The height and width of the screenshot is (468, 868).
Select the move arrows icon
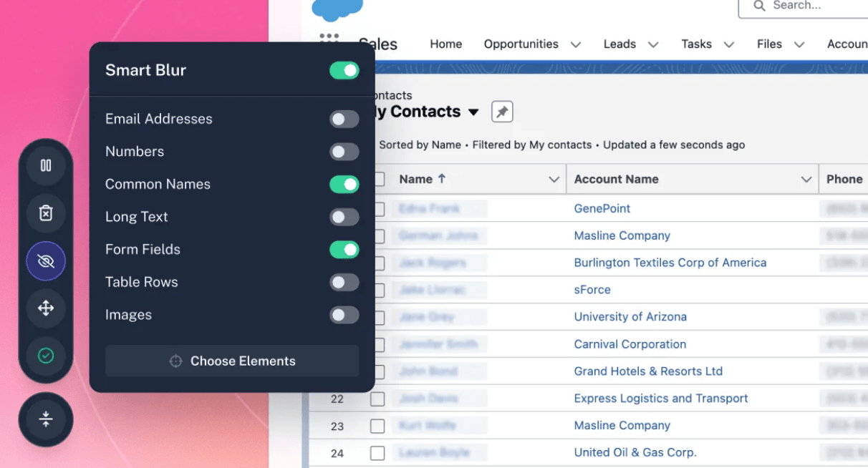click(46, 308)
